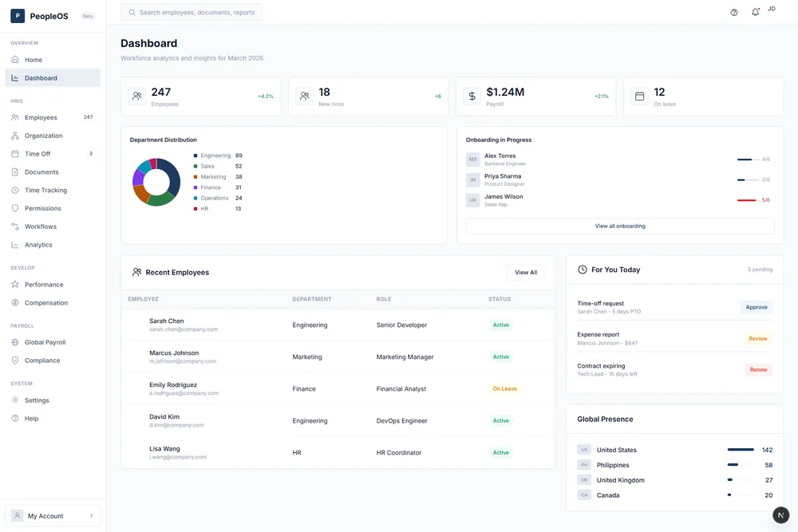The height and width of the screenshot is (532, 798).
Task: Click the Analytics bar chart icon
Action: [x=15, y=245]
